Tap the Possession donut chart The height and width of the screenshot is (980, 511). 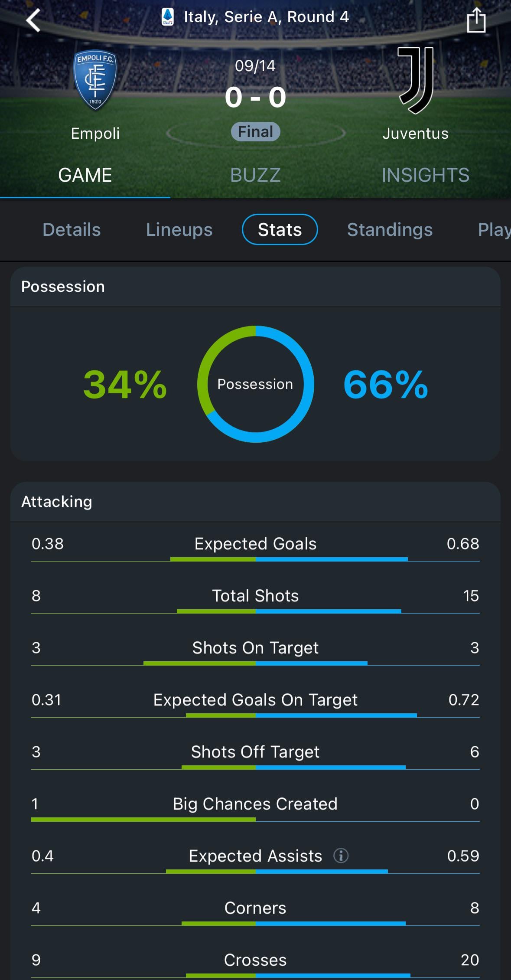click(x=256, y=384)
